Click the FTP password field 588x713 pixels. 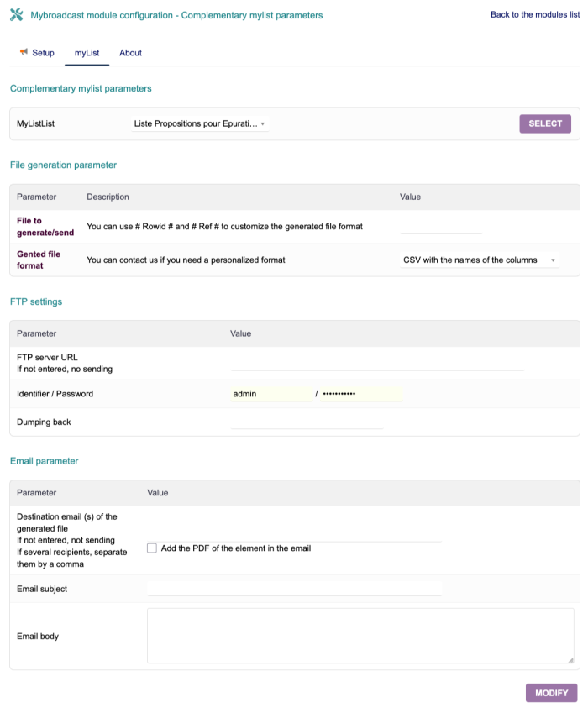pos(361,394)
